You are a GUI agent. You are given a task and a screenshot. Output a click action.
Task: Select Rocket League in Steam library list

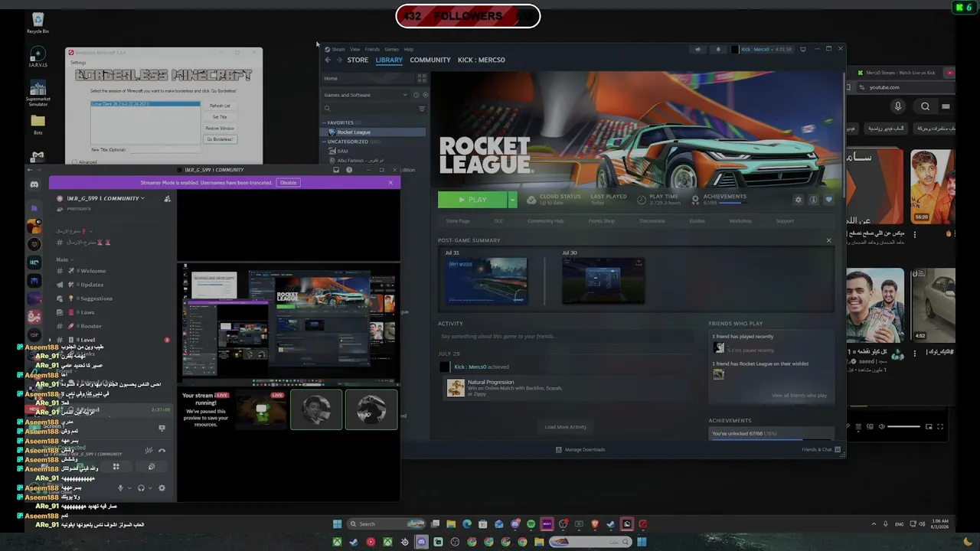coord(374,132)
